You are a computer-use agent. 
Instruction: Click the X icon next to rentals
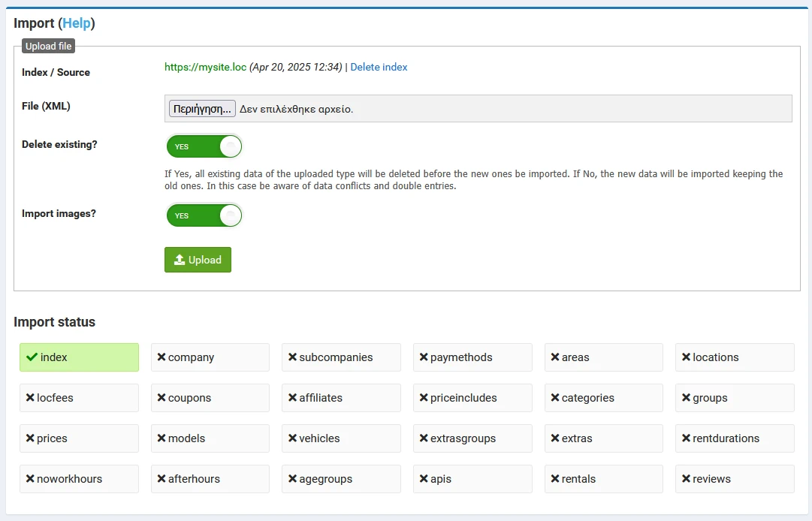554,479
